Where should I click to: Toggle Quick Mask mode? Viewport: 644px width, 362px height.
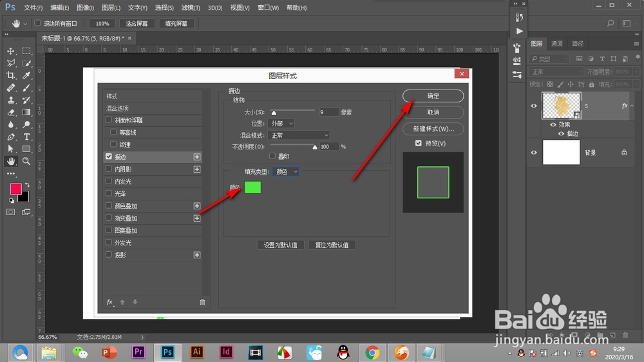11,212
